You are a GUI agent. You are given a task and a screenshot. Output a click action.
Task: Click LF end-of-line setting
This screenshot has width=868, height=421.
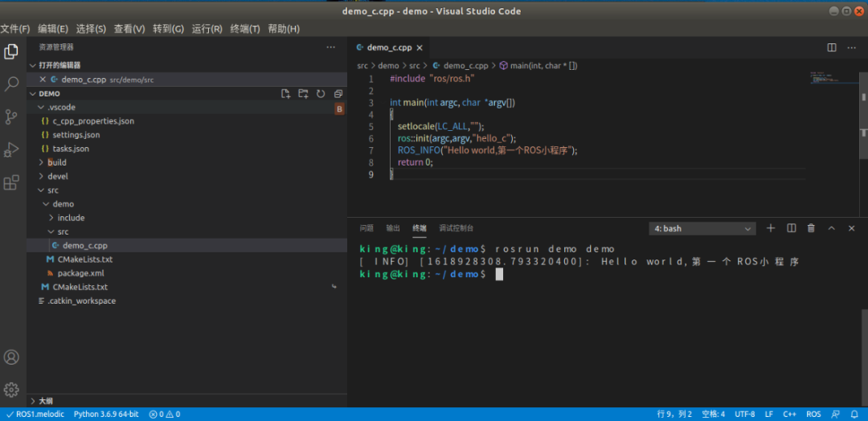click(x=769, y=415)
